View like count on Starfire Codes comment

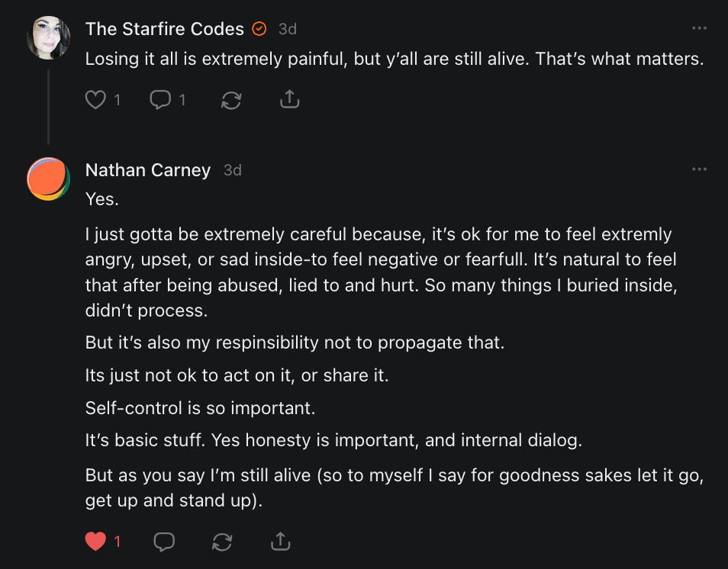coord(117,99)
